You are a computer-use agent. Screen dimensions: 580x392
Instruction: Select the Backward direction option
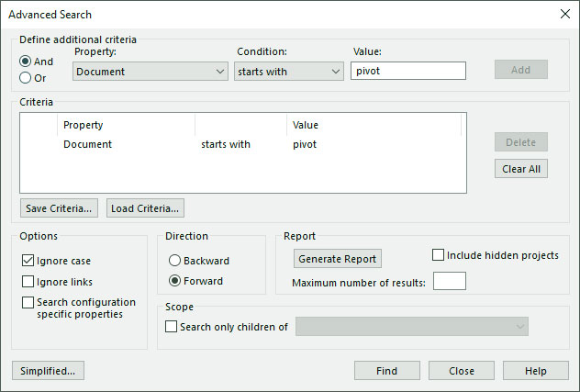[174, 261]
